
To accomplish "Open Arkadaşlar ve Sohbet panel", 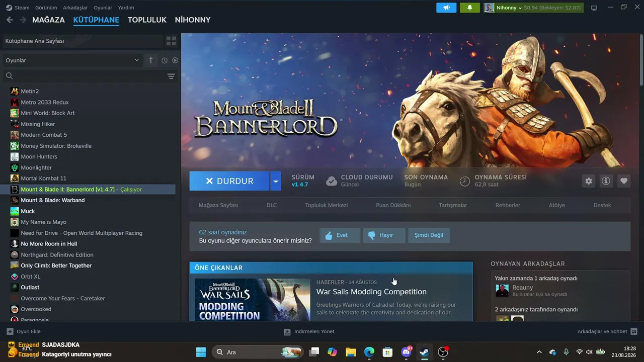I will [607, 332].
